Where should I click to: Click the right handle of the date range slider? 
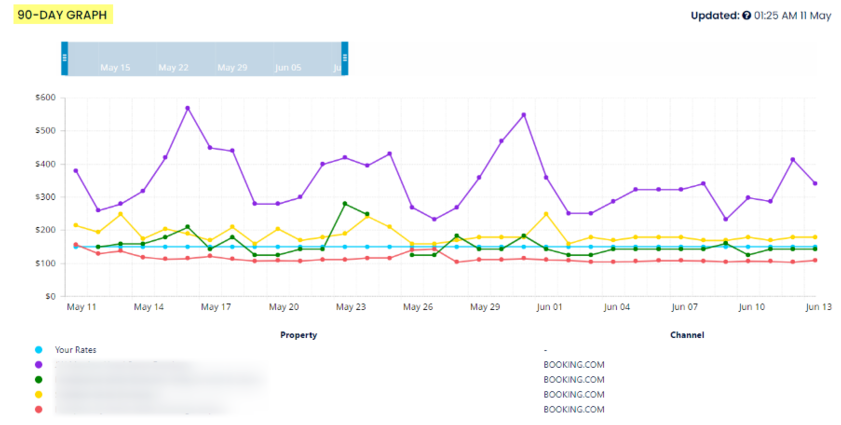[345, 58]
